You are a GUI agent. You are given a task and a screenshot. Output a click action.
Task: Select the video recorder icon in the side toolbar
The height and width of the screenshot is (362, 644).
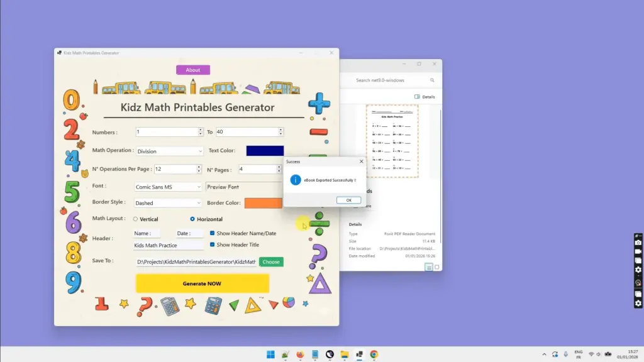(638, 251)
